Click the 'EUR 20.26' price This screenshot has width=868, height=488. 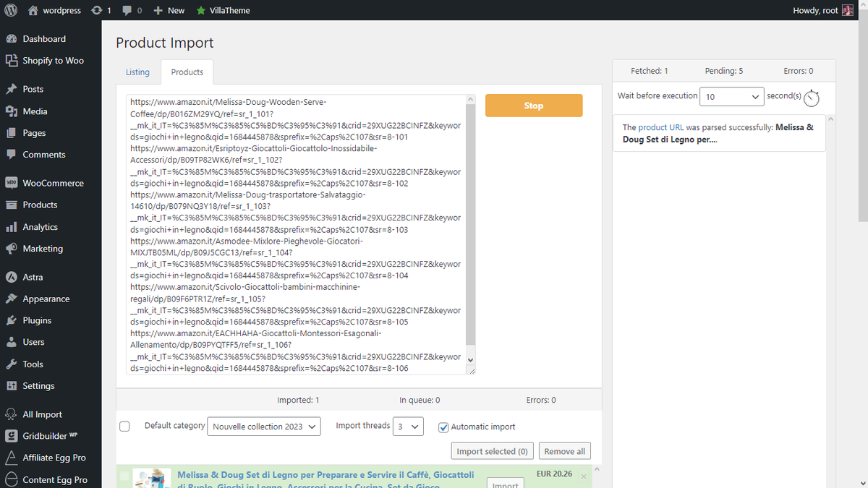coord(554,474)
